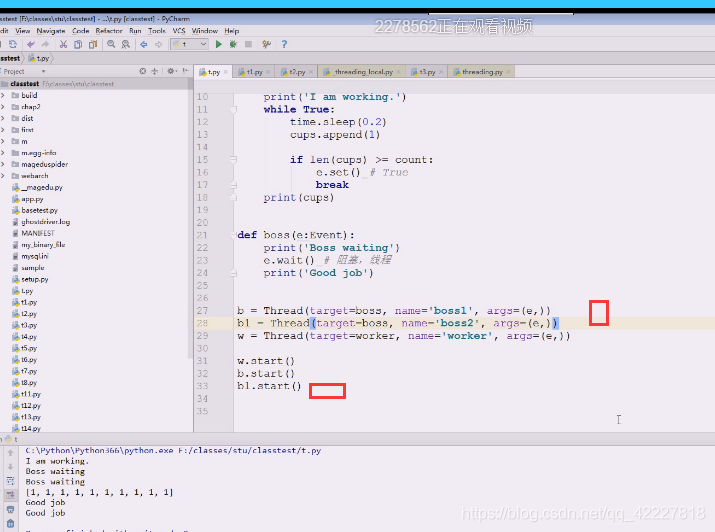Open the Code menu

click(x=81, y=31)
